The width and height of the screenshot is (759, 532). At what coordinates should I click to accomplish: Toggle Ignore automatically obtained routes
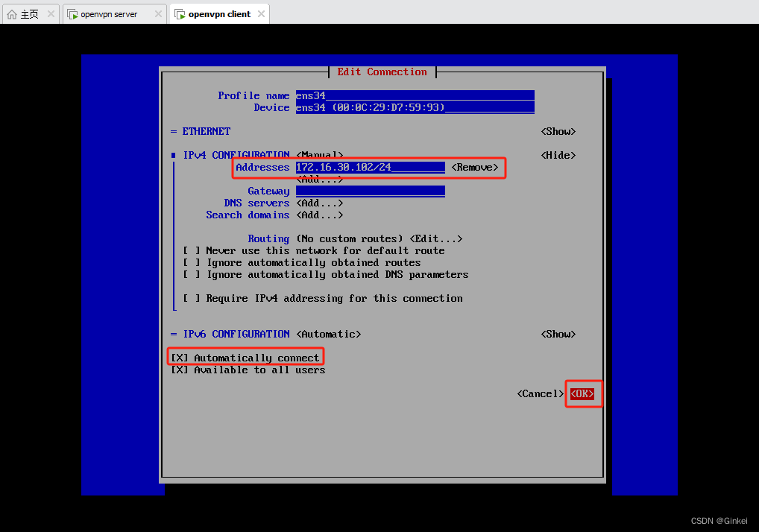tap(191, 262)
